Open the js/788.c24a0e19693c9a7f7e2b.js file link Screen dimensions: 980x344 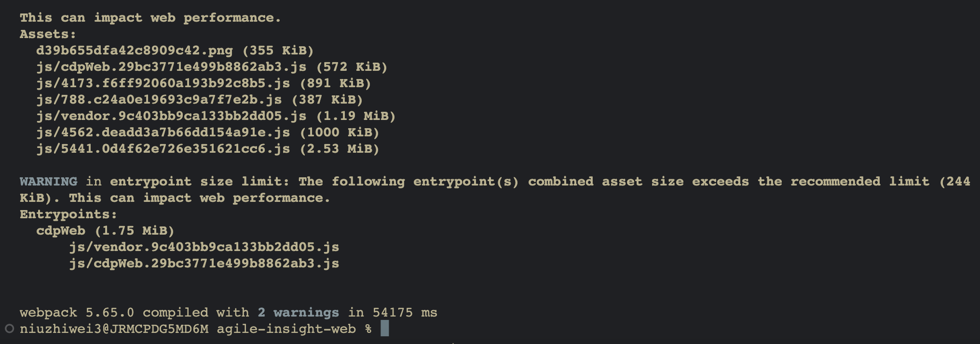pyautogui.click(x=159, y=100)
